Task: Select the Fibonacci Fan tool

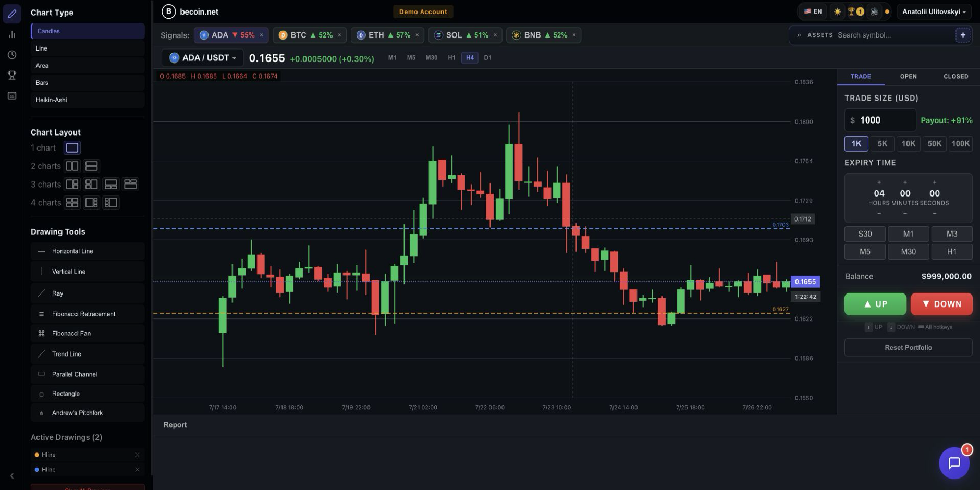Action: point(88,334)
